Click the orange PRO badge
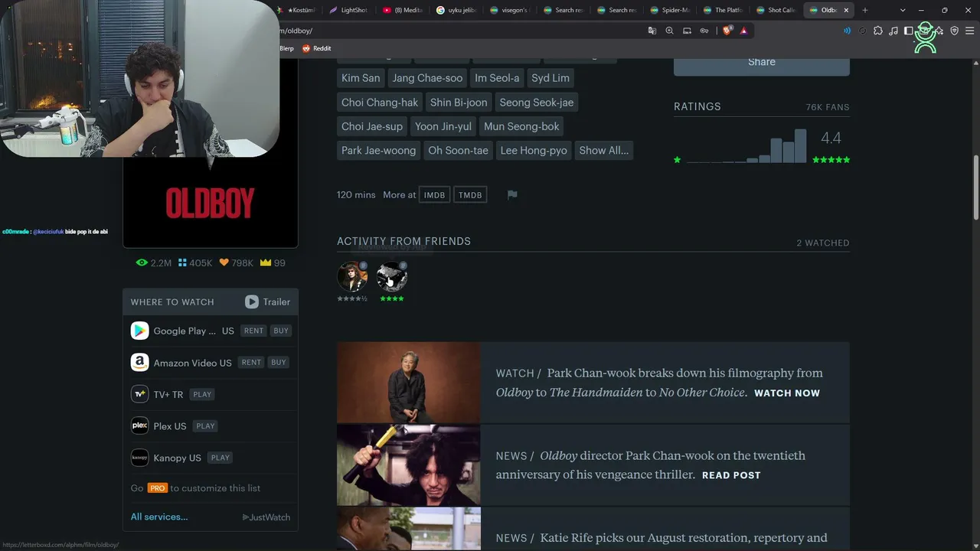980x551 pixels. coord(157,488)
